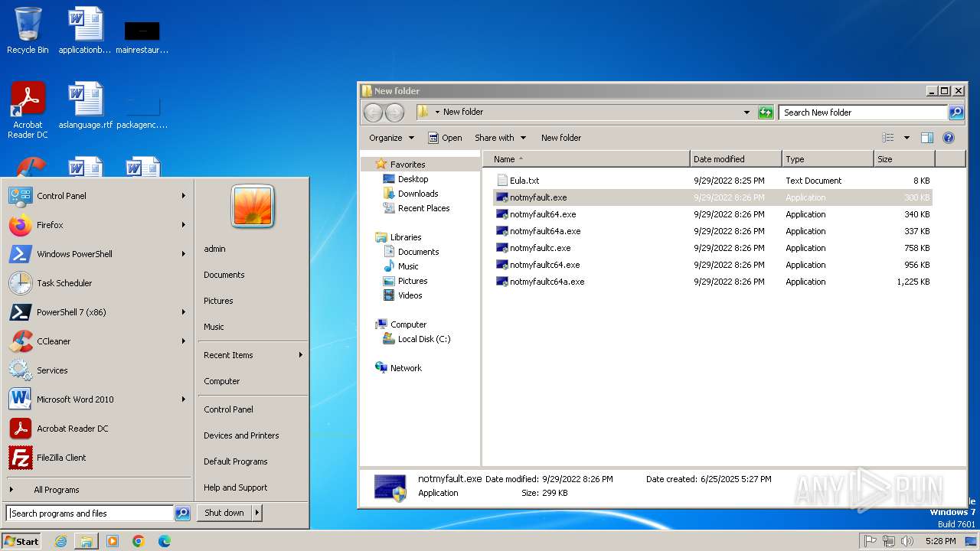Expand Recent Items submenu
This screenshot has width=980, height=551.
click(253, 355)
